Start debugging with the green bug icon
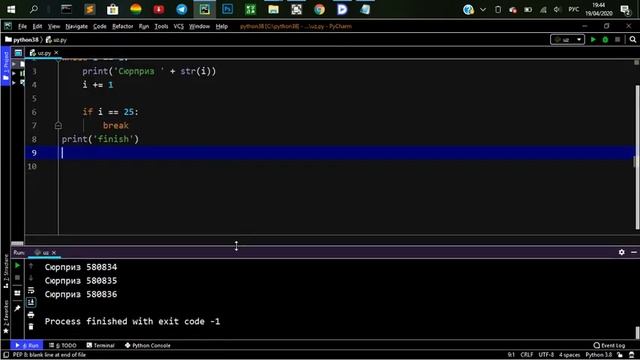Screen dimensions: 640x360 click(605, 40)
